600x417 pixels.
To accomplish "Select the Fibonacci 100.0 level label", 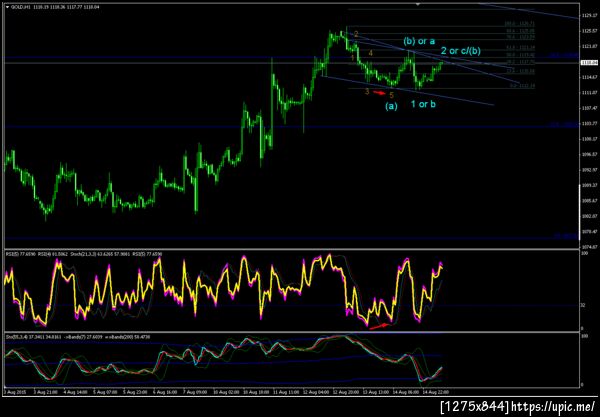I will point(520,24).
